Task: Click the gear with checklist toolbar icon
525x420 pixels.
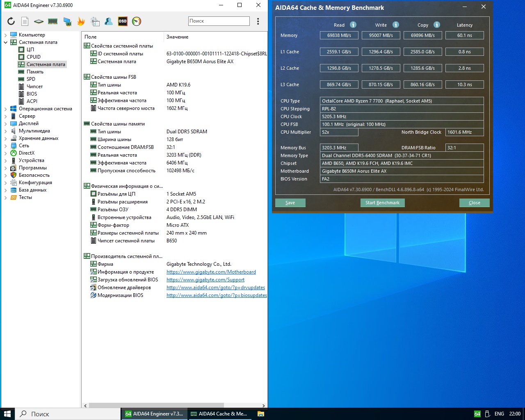Action: [95, 21]
